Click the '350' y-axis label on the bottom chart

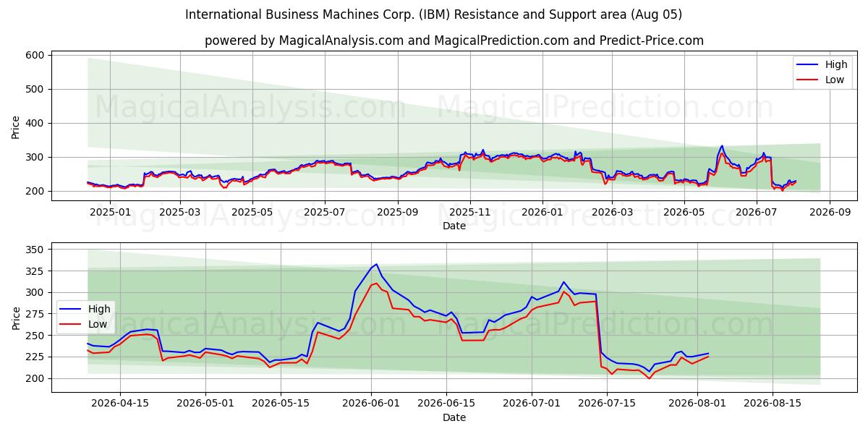36,250
